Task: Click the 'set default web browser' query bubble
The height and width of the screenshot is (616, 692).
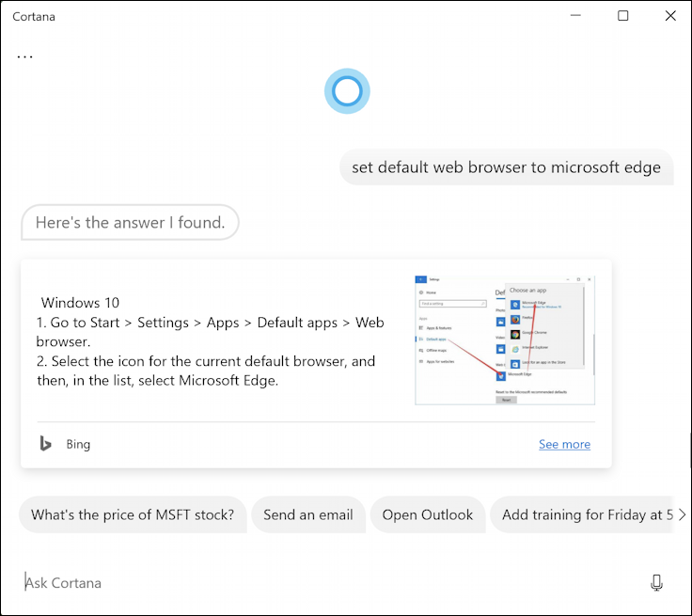Action: [506, 167]
